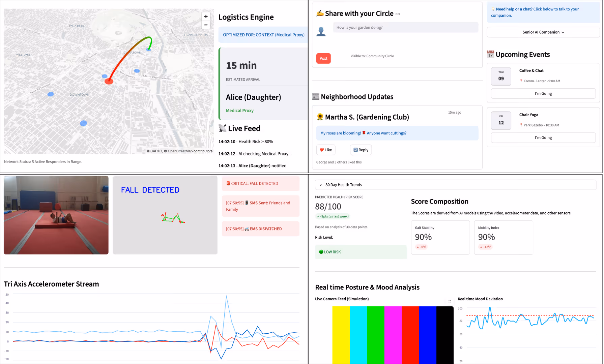Click 'Network Status: 5 Active Responders in Range.'
This screenshot has height=364, width=604.
point(43,162)
